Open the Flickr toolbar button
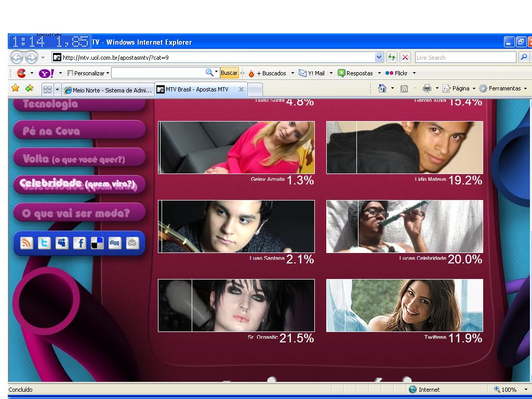 click(396, 73)
